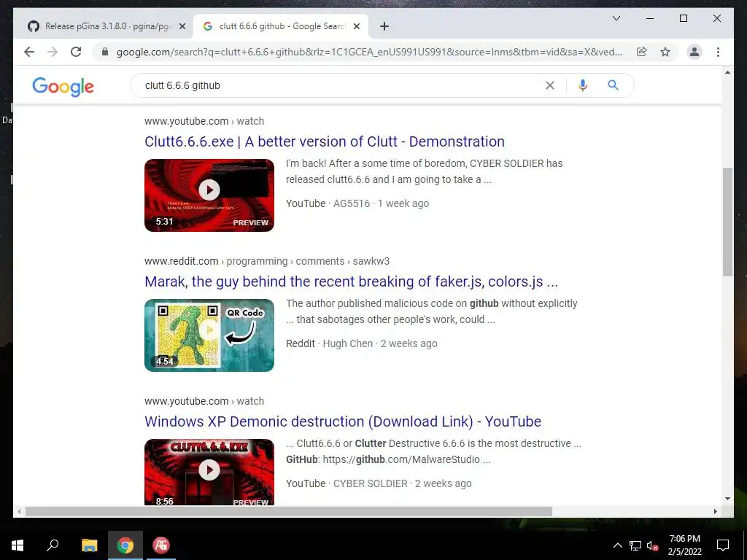Click the scroll up arrow
This screenshot has height=560, width=747.
pyautogui.click(x=727, y=72)
